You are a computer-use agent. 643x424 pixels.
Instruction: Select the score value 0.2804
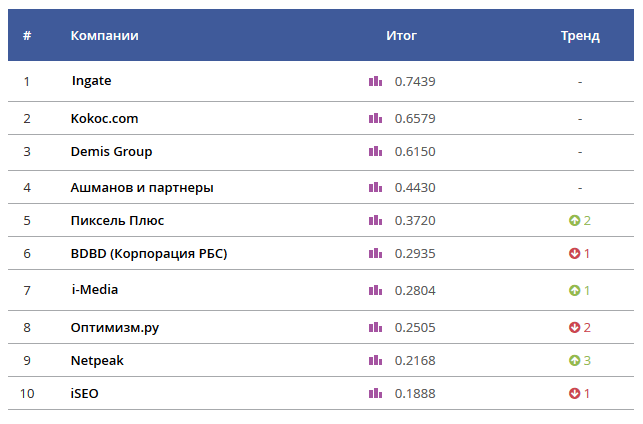(415, 291)
